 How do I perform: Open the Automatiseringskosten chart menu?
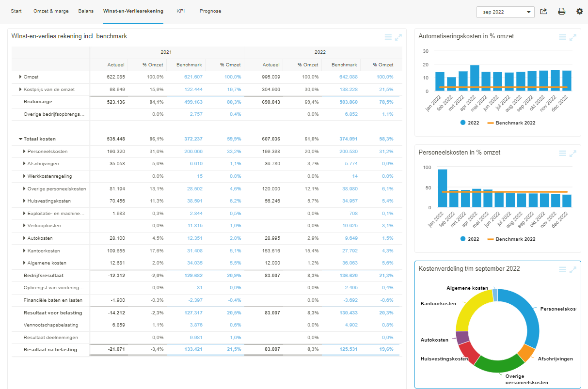tap(562, 36)
